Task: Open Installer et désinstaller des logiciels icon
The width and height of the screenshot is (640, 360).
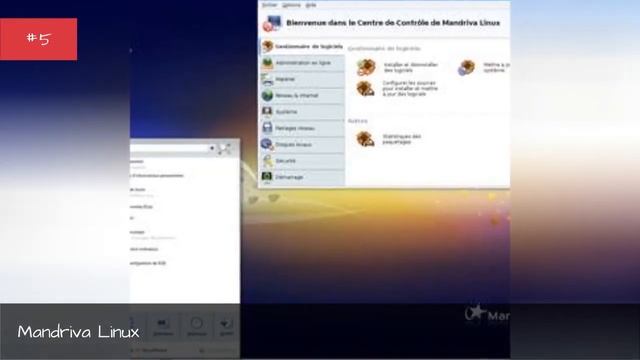Action: point(366,67)
